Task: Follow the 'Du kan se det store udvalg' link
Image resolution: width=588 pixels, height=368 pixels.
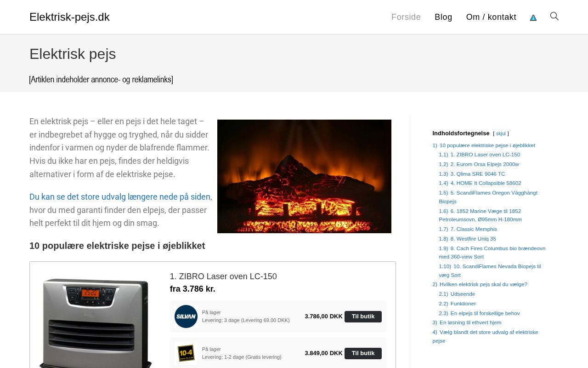Action: pyautogui.click(x=120, y=197)
